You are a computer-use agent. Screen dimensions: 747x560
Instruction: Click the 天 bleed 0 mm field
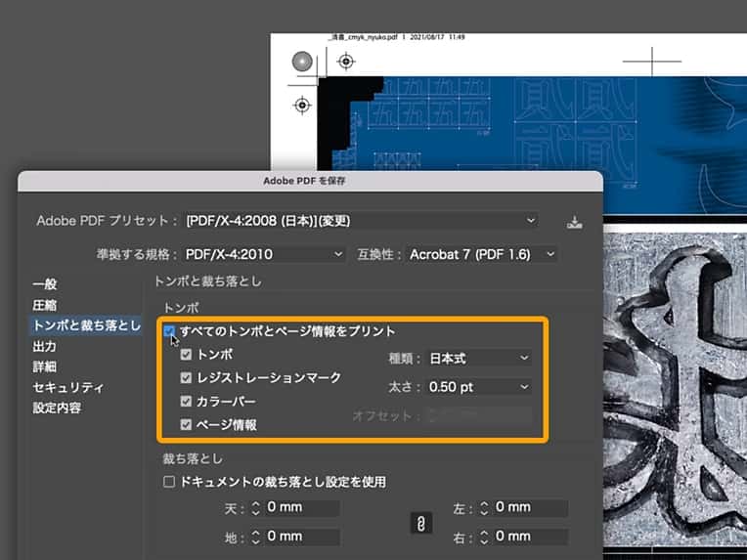(301, 507)
